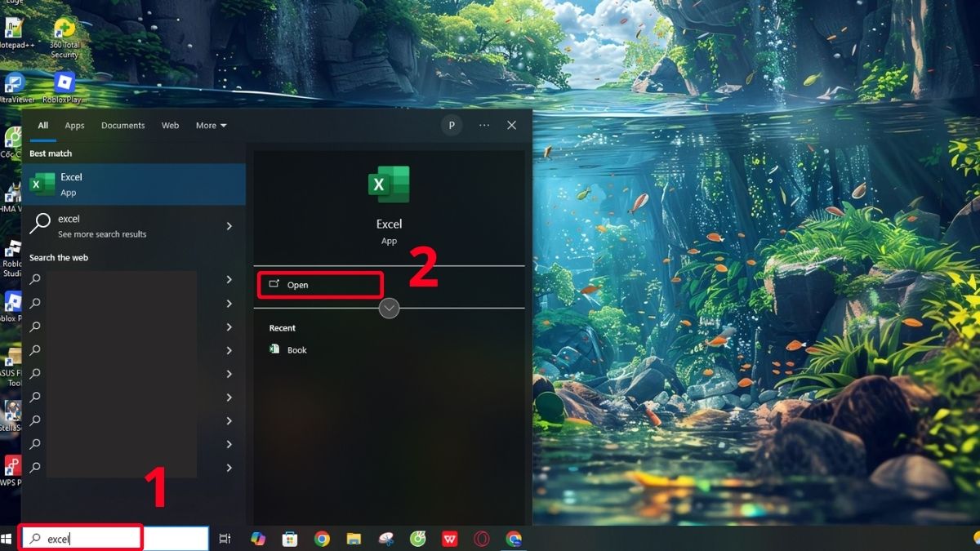Open File Explorer from the taskbar
Screen dimensions: 980x551
point(354,539)
